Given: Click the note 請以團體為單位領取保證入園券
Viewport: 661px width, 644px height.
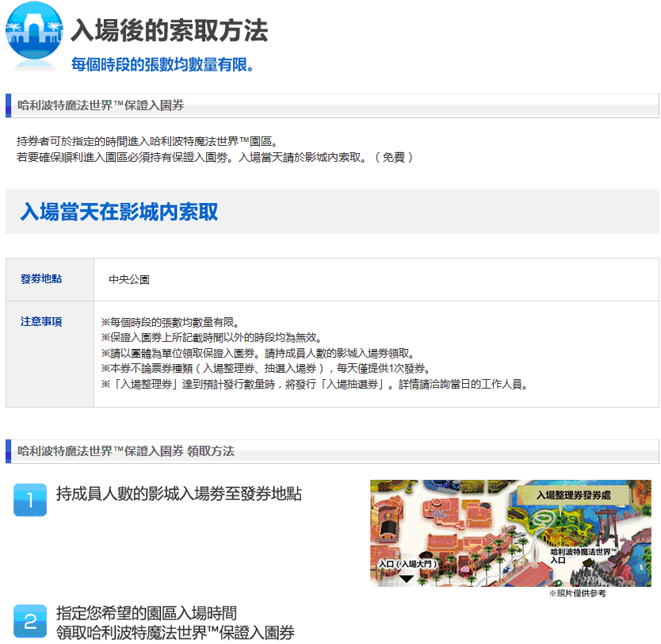Looking at the screenshot, I should pos(258,353).
